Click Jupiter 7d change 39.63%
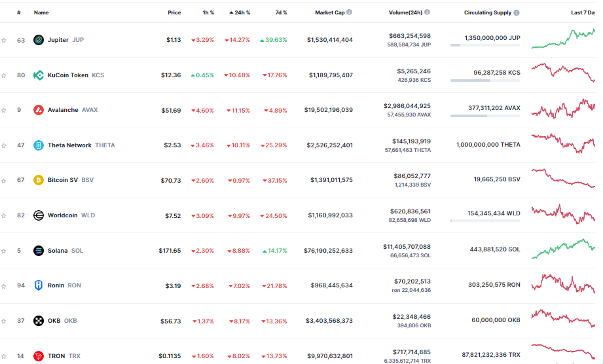The height and width of the screenshot is (364, 603). [x=274, y=40]
